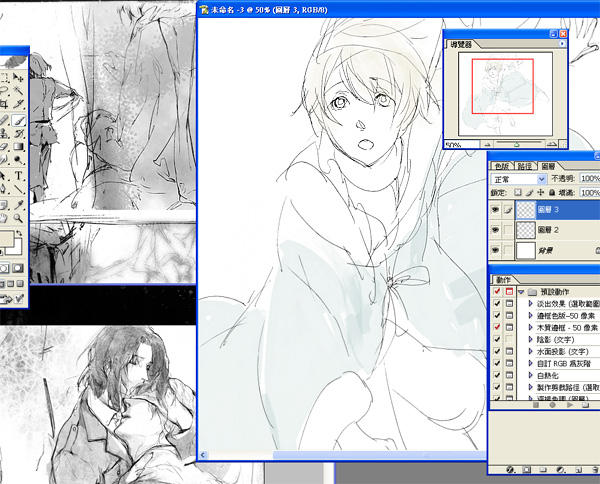
Task: Select the Move tool in toolbox
Action: click(18, 78)
